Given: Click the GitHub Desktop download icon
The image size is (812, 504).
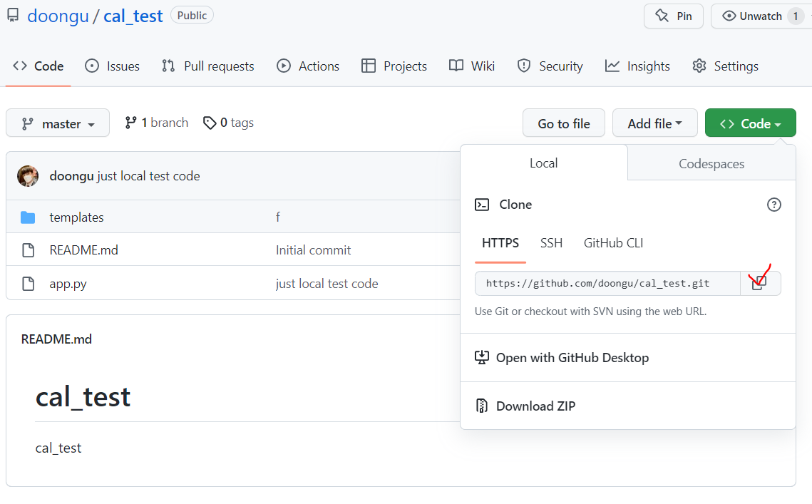Looking at the screenshot, I should tap(482, 357).
